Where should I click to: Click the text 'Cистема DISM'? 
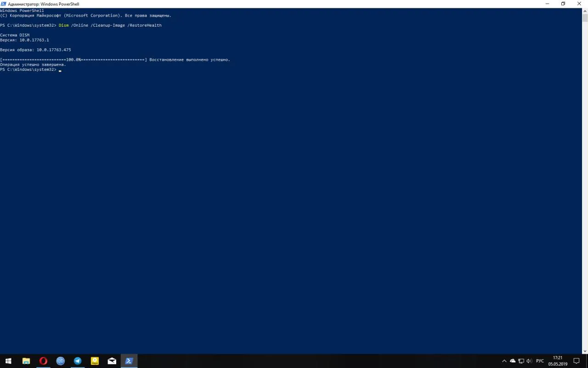[15, 35]
